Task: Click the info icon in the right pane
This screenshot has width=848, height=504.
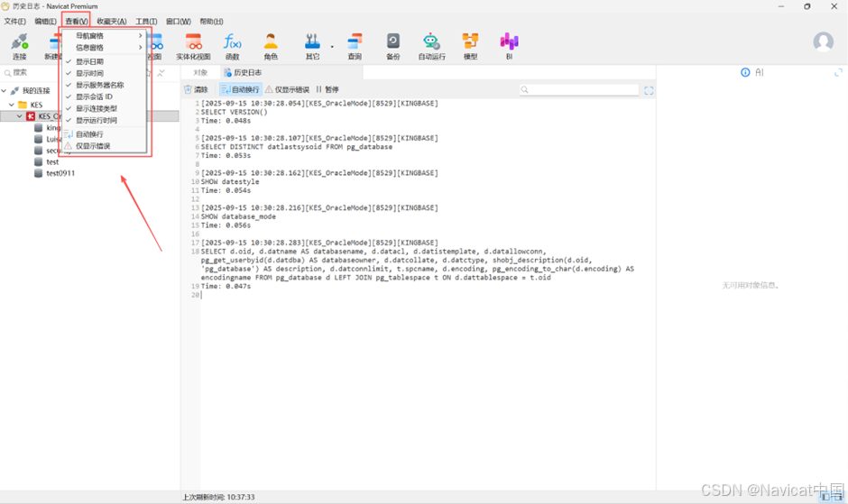Action: click(745, 72)
